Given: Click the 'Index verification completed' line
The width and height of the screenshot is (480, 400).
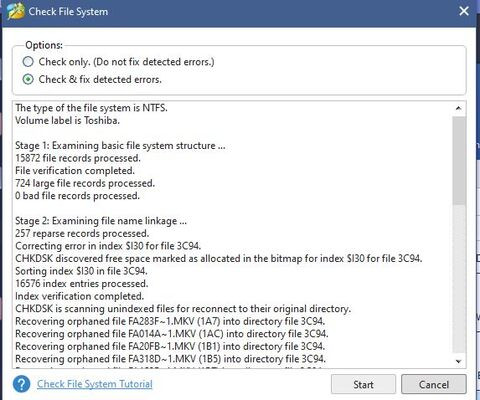Looking at the screenshot, I should (x=80, y=296).
